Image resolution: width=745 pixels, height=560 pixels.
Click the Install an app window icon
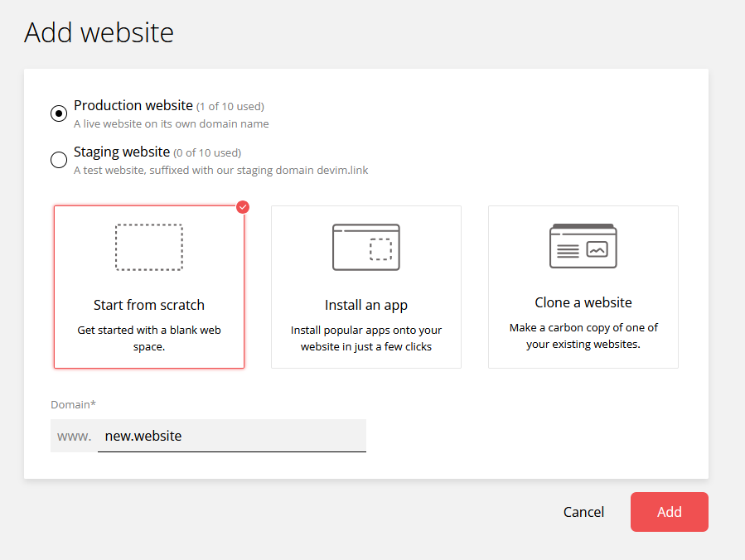click(366, 247)
